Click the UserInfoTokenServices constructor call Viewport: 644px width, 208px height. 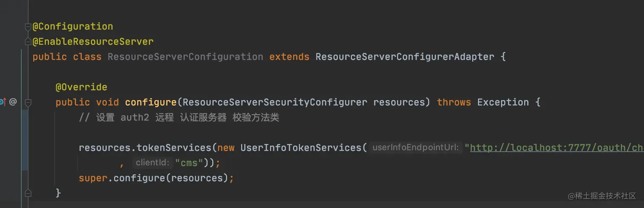pos(301,147)
